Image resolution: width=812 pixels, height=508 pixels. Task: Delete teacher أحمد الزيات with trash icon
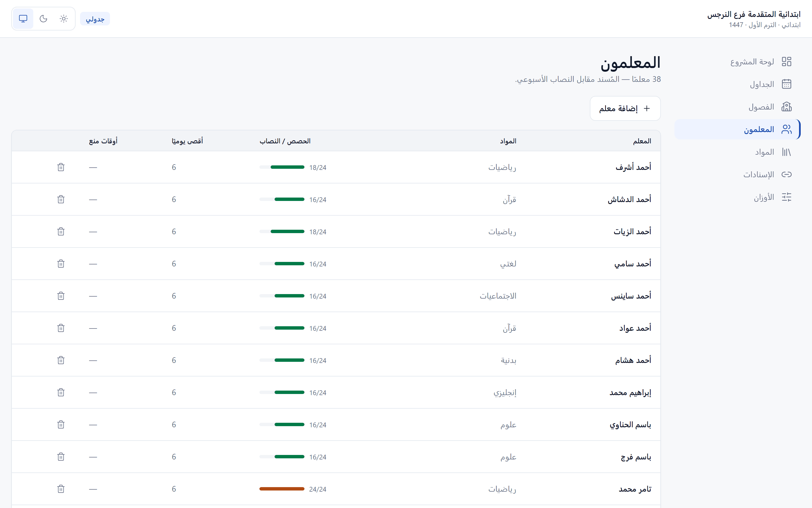[61, 231]
